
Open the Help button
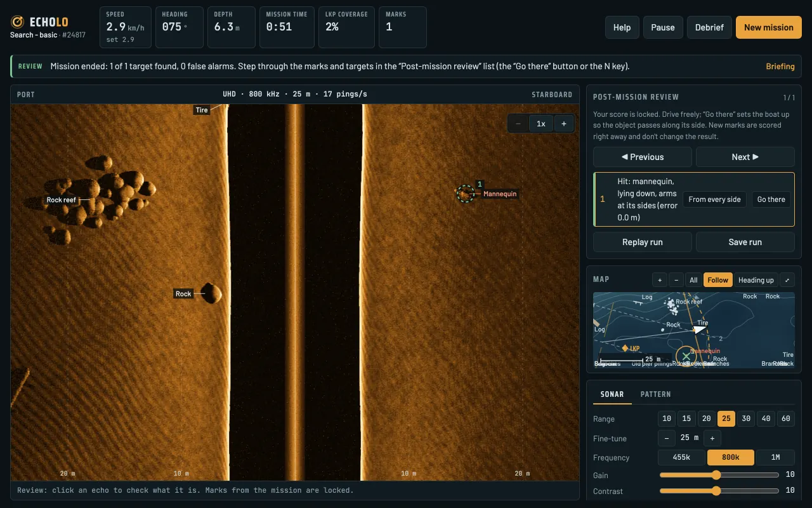coord(622,27)
